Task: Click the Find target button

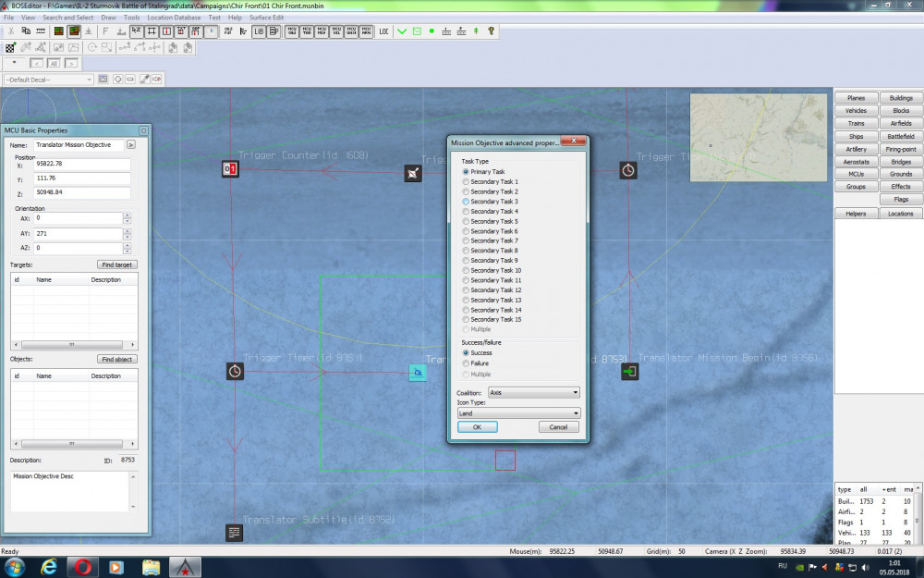Action: [117, 264]
